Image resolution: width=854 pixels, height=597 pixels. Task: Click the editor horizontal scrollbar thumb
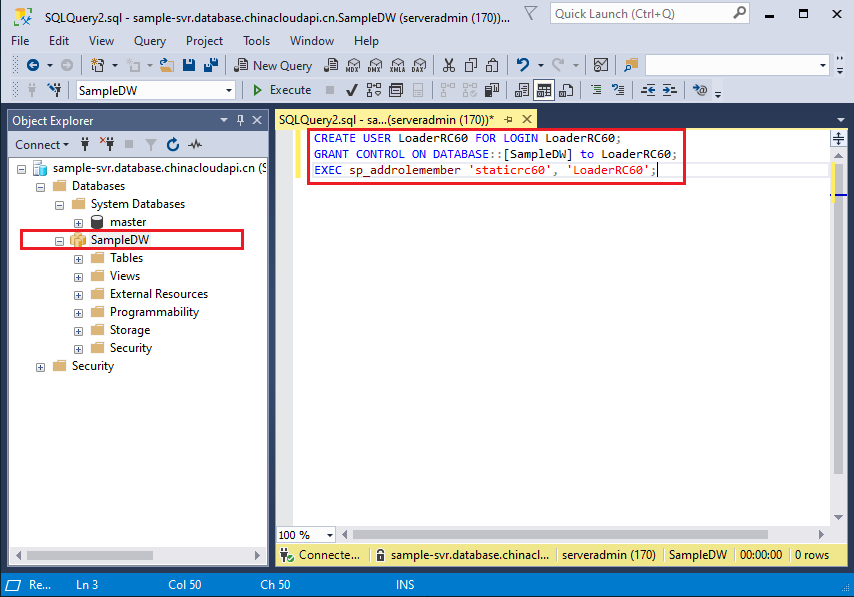pyautogui.click(x=560, y=534)
